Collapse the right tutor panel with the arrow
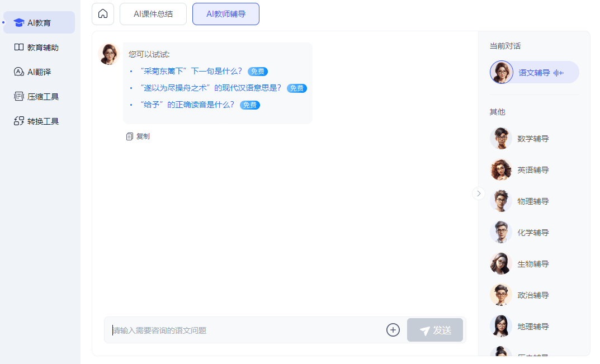 pyautogui.click(x=479, y=193)
